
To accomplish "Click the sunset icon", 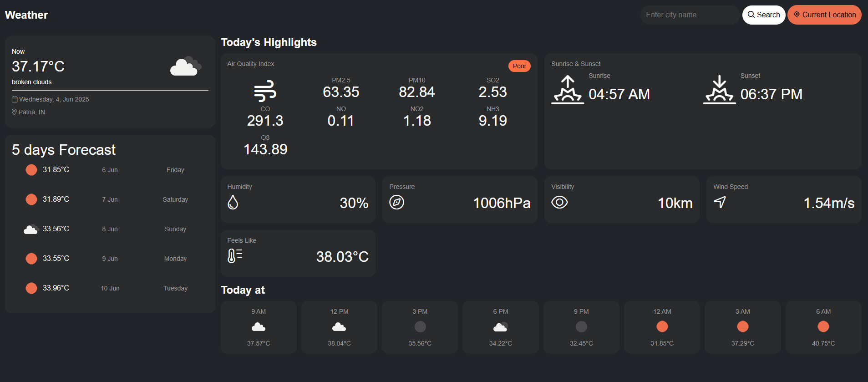I will (719, 90).
